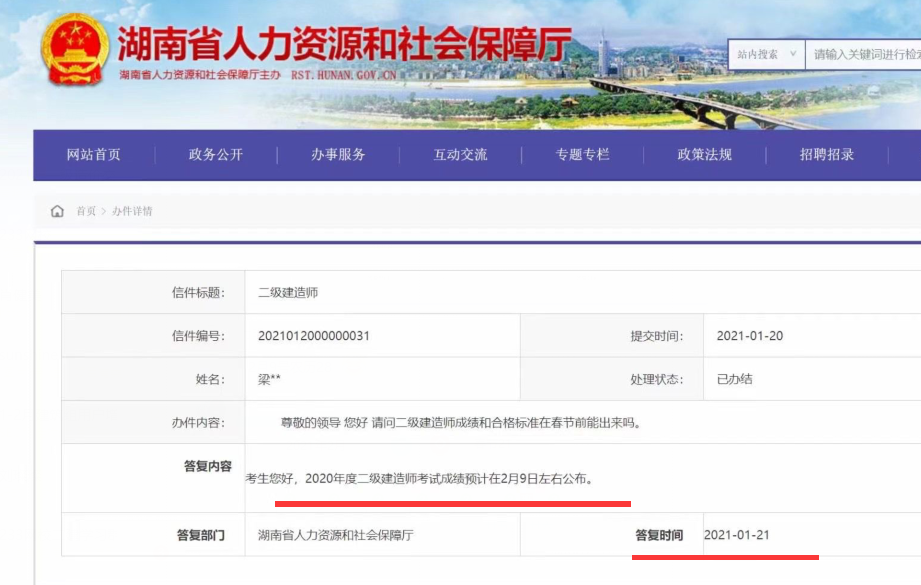921x585 pixels.
Task: Click the keyword search input field
Action: pyautogui.click(x=864, y=55)
